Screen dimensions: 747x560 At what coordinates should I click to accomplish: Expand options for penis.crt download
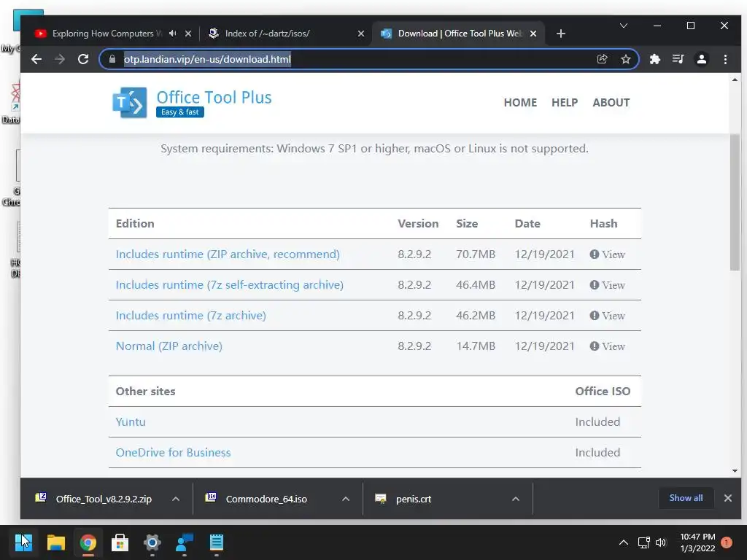[x=516, y=499]
